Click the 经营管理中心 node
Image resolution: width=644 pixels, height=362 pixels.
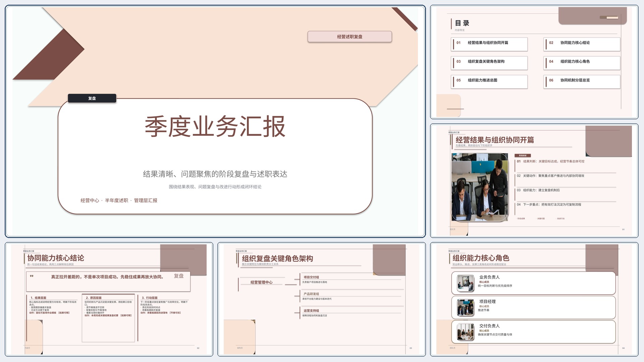[x=262, y=282]
